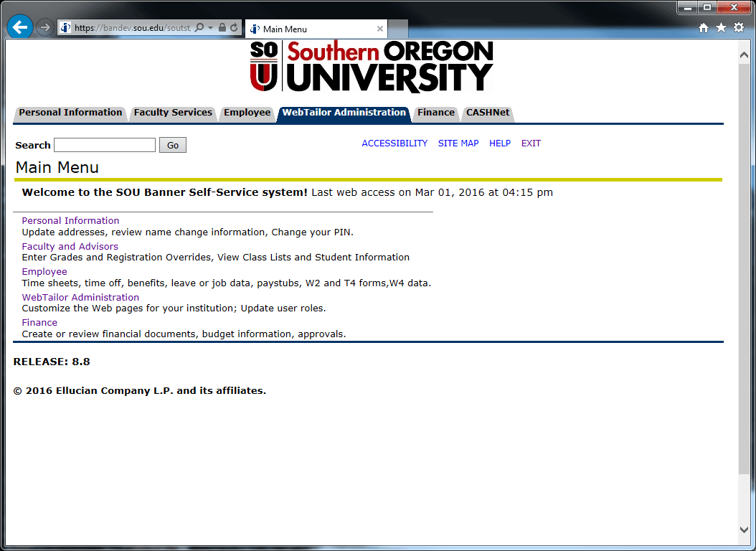Click the search magnifier in address bar
756x551 pixels.
click(199, 28)
